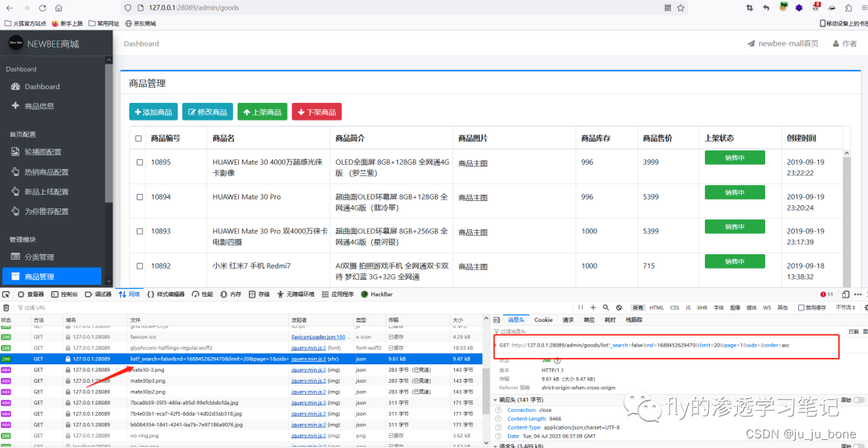Open the browser home page icon
Screen dimensions: 868x448
(59, 8)
